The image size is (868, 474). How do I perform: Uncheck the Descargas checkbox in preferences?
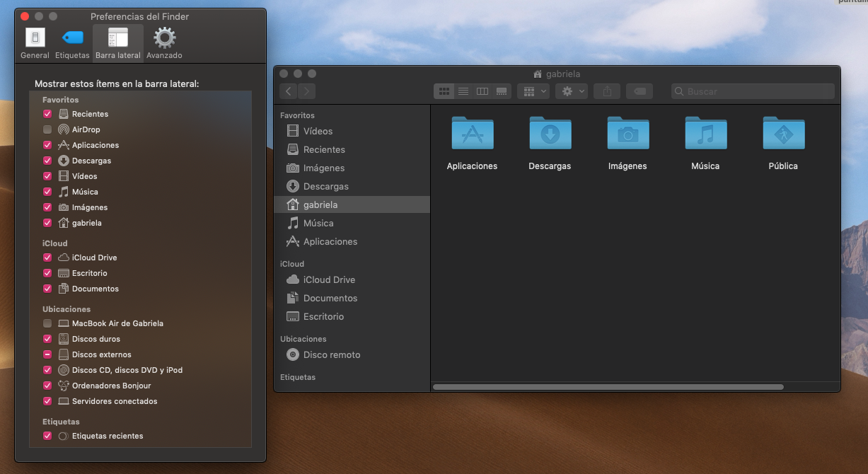pyautogui.click(x=47, y=161)
